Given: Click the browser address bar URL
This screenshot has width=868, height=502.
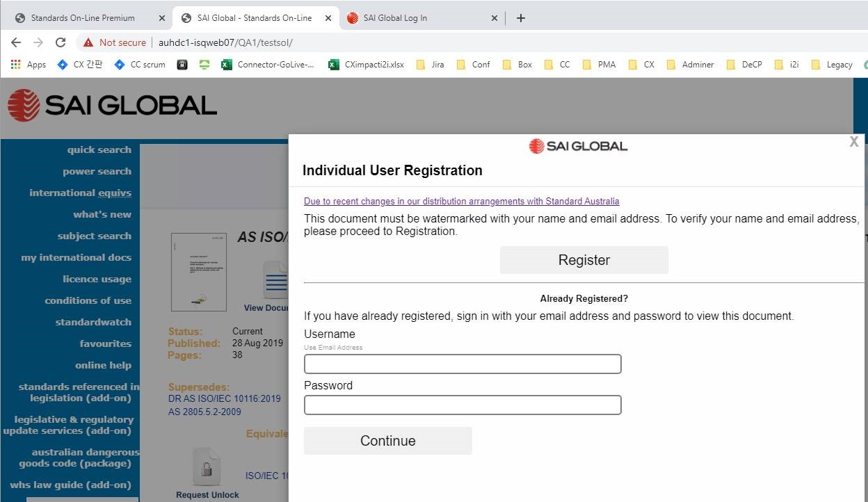Looking at the screenshot, I should click(225, 42).
